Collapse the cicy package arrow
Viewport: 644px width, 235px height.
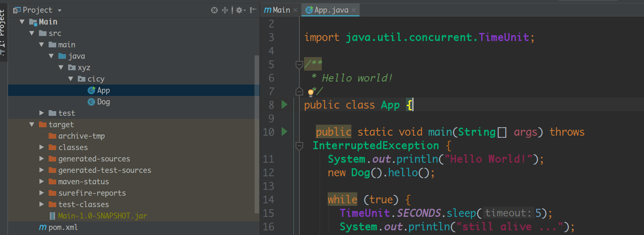pyautogui.click(x=71, y=79)
